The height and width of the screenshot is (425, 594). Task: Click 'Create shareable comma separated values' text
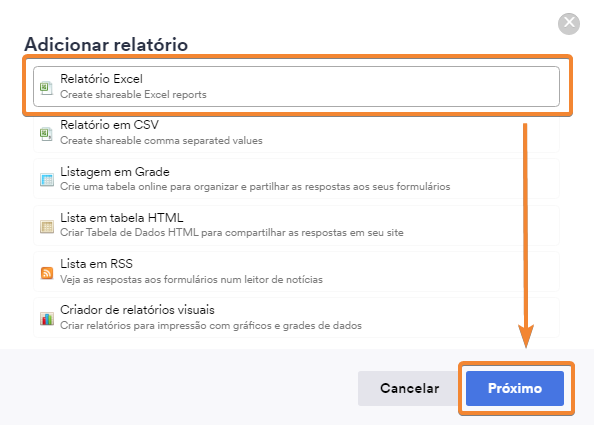click(x=161, y=141)
